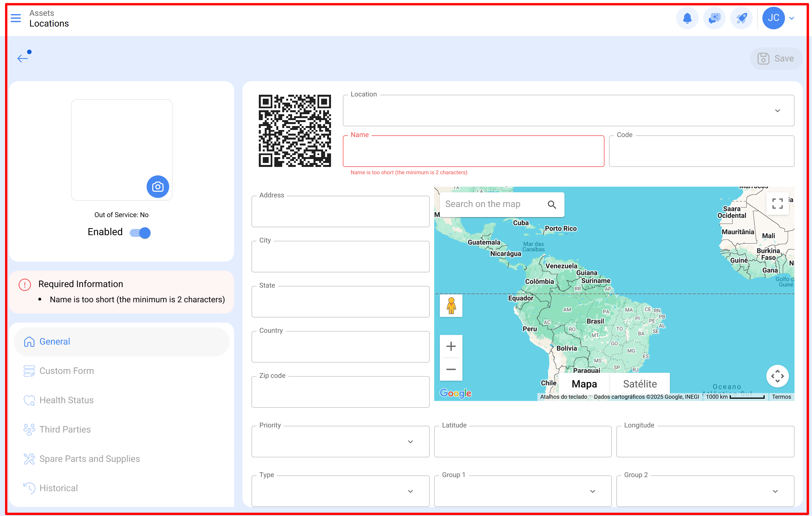Screen dimensions: 812x516
Task: Select the General tab in the sidebar
Action: click(x=54, y=341)
